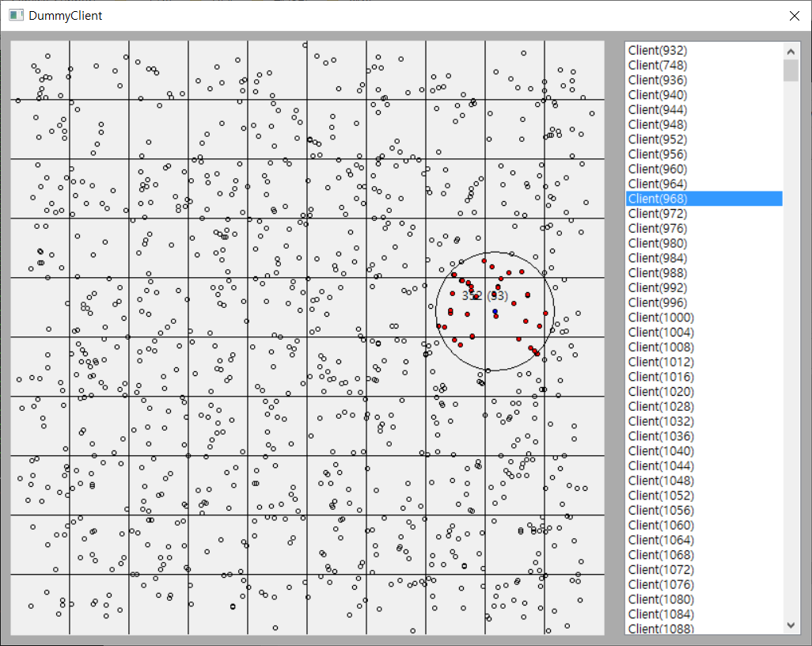Screen dimensions: 812x646
Task: Pick Client(1064) entry
Action: (704, 541)
